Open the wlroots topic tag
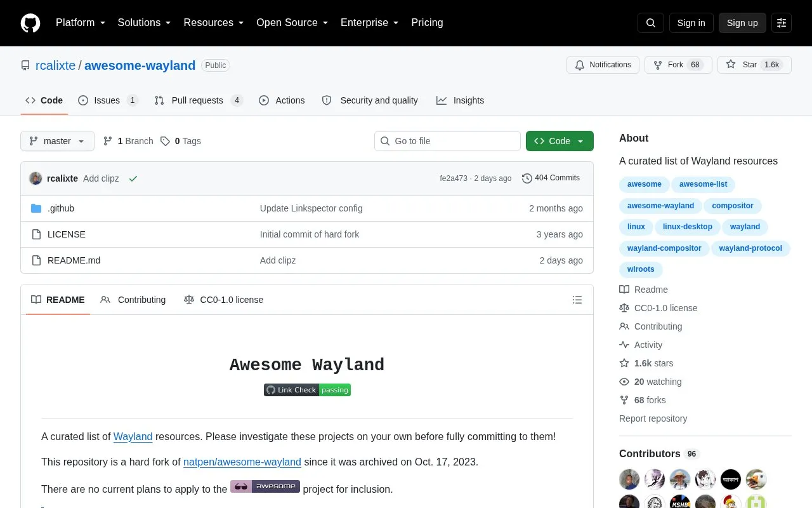 tap(641, 269)
